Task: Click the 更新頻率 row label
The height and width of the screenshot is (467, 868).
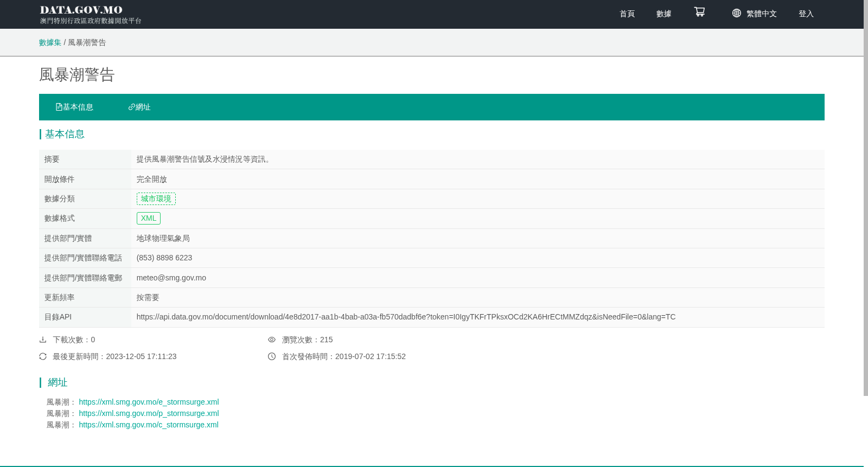Action: point(60,297)
